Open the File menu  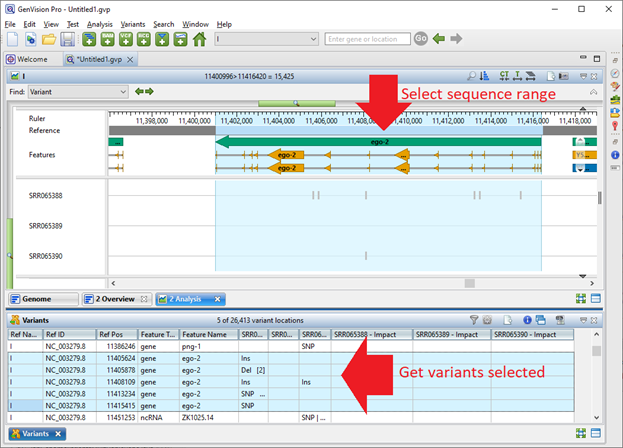(x=10, y=24)
